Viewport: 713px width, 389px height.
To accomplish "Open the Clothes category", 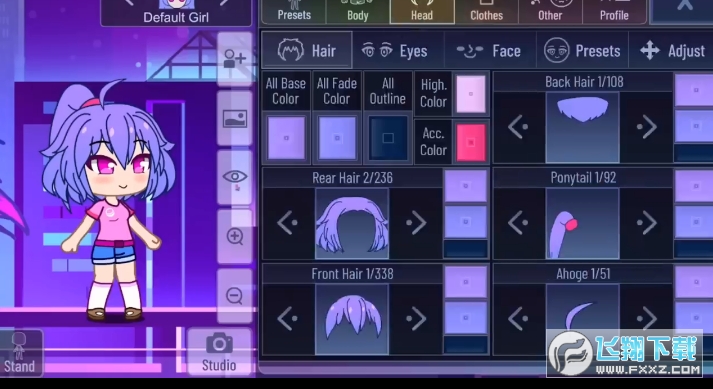I will click(486, 12).
